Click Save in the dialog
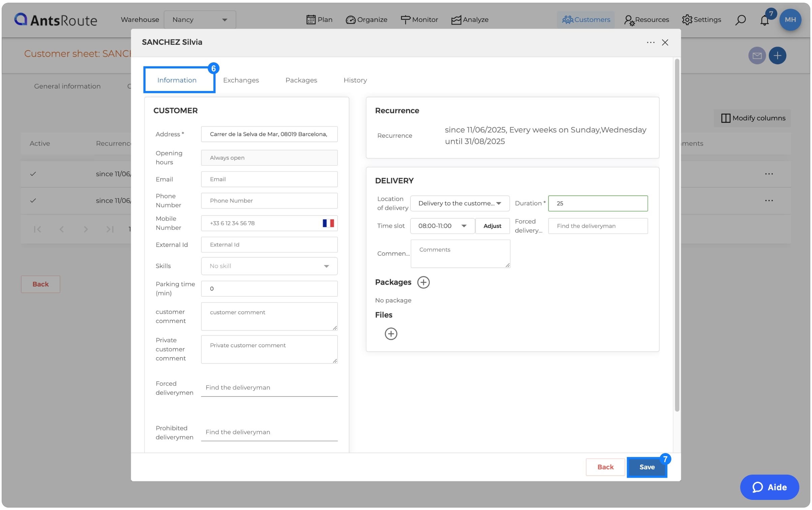The image size is (812, 510). (647, 467)
